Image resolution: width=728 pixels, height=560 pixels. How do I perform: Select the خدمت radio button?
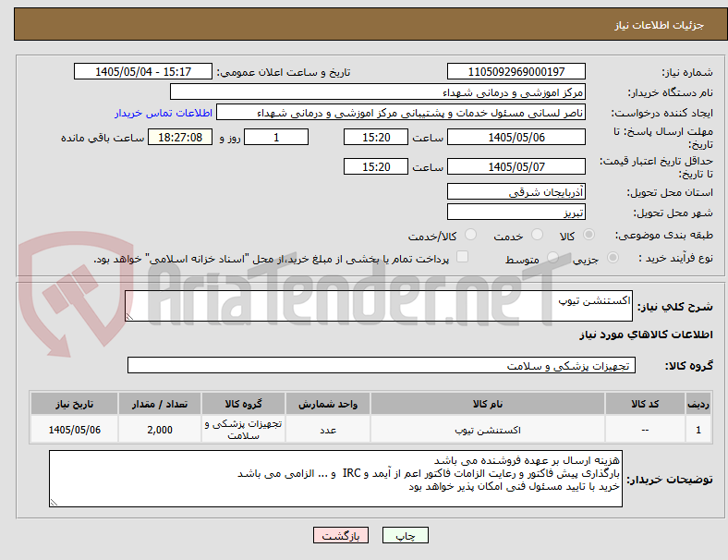click(537, 235)
